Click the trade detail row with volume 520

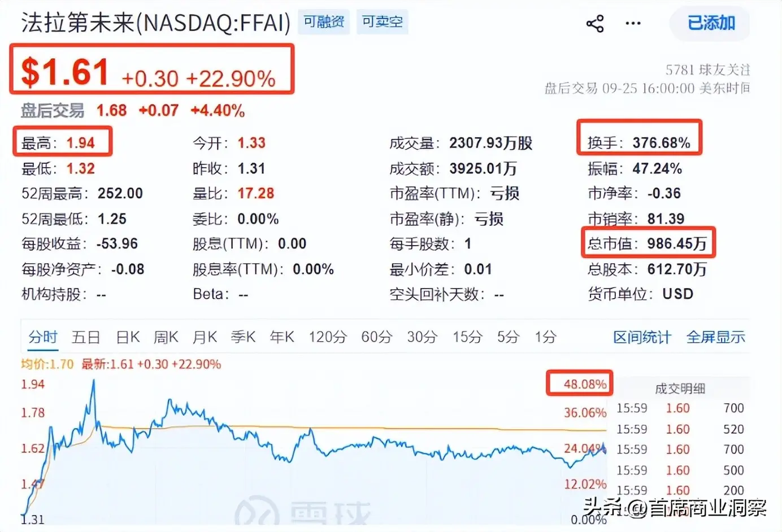click(x=680, y=429)
